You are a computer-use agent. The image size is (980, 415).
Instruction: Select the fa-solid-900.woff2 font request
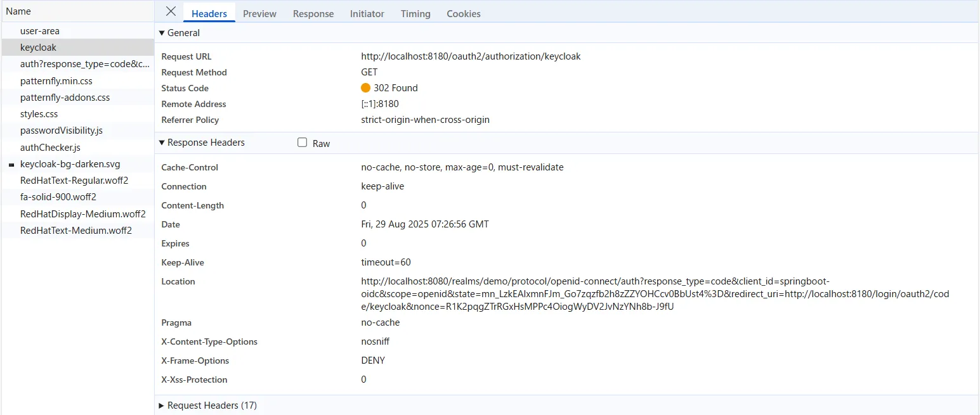pyautogui.click(x=58, y=197)
